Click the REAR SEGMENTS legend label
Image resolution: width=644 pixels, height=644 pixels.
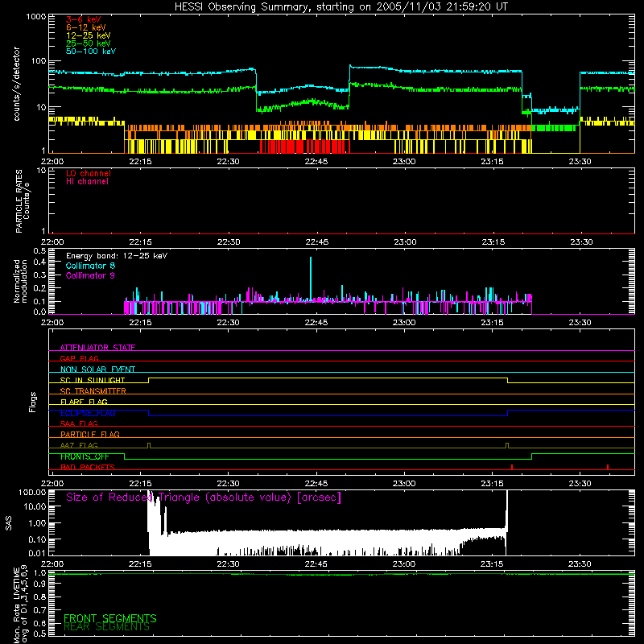point(106,627)
